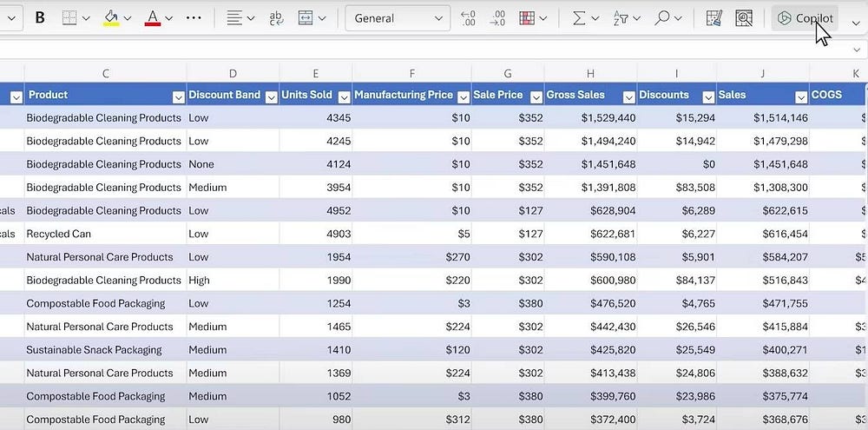The width and height of the screenshot is (868, 430).
Task: Select the Recycled Can cell
Action: pos(106,234)
